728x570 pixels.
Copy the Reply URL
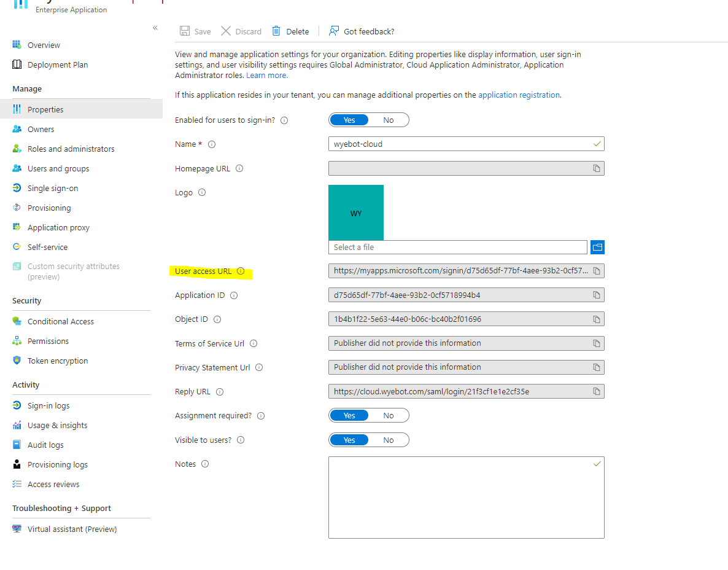coord(597,392)
